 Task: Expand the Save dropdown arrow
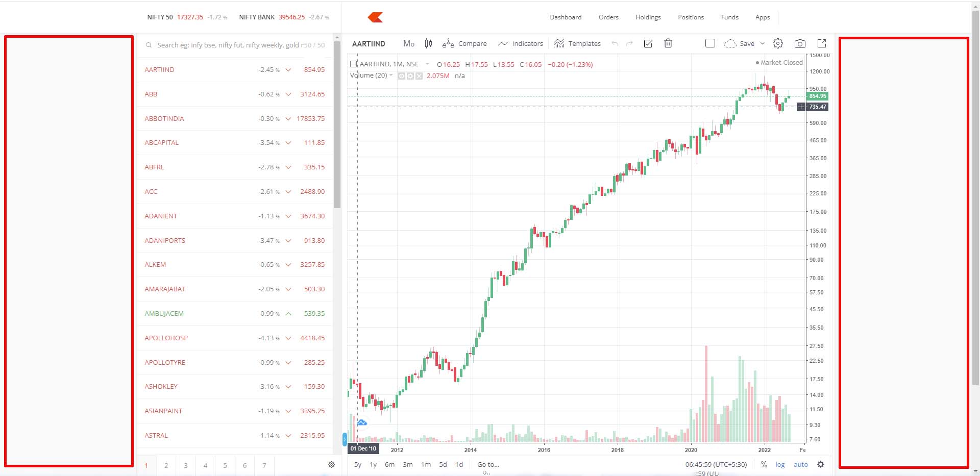[763, 43]
